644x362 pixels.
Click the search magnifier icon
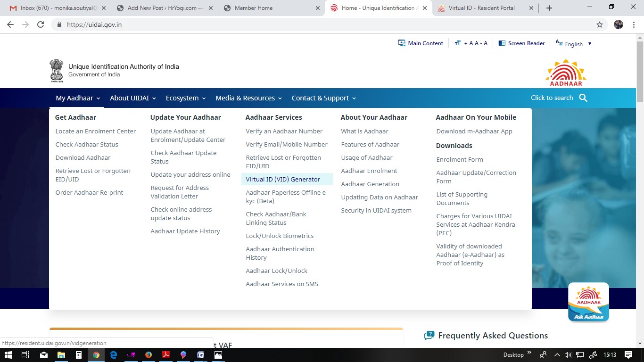click(583, 98)
